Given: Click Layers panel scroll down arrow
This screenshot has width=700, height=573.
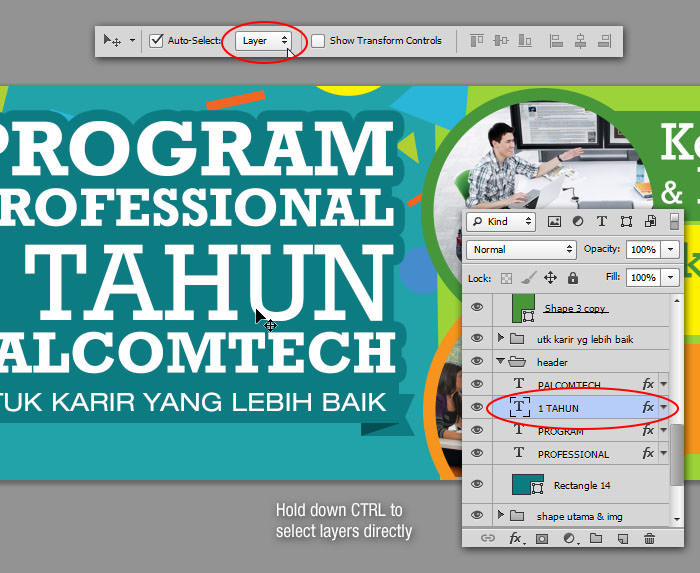Looking at the screenshot, I should [x=677, y=519].
